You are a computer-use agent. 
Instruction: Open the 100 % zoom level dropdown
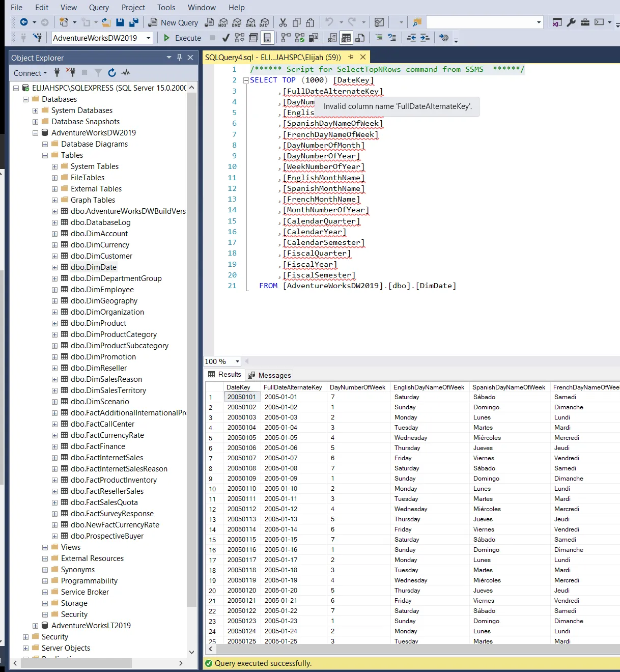[x=237, y=361]
